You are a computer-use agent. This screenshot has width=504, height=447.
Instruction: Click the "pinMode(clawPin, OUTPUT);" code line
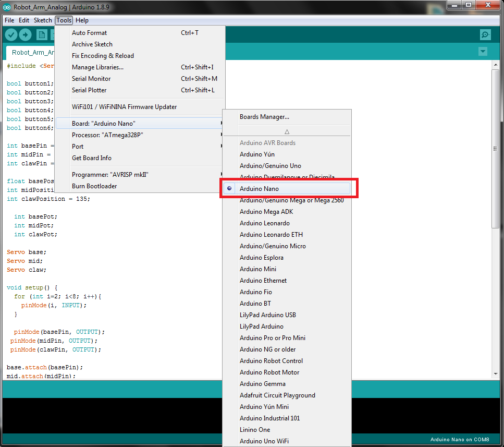55,349
